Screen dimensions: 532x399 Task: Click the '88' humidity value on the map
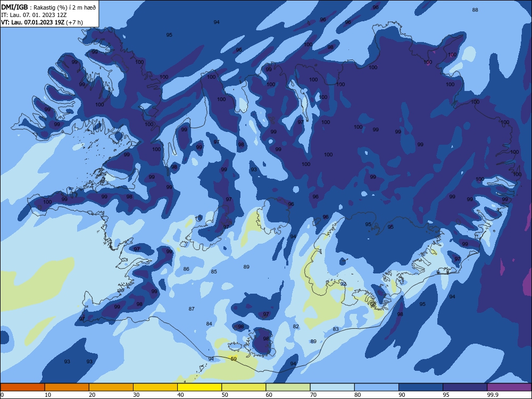475,10
